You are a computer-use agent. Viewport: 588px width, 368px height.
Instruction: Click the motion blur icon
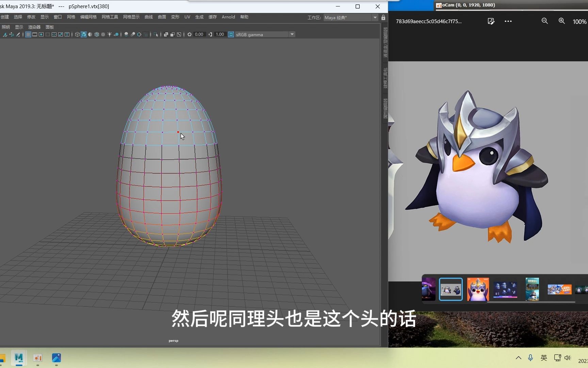pos(133,34)
